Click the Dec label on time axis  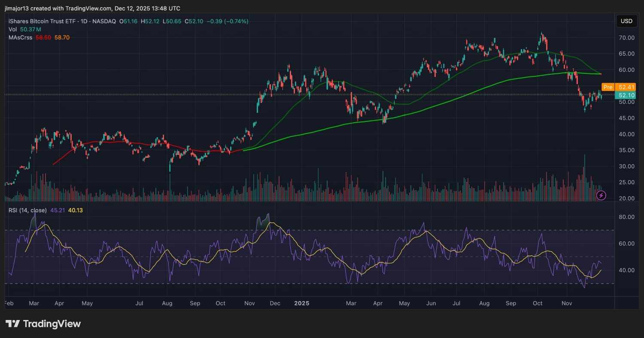(275, 303)
